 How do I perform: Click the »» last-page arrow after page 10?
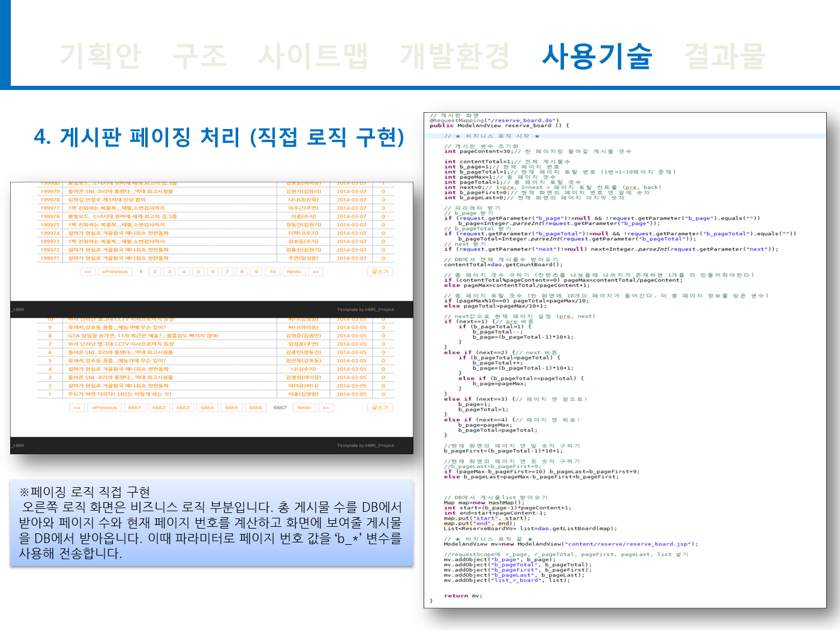click(x=316, y=272)
